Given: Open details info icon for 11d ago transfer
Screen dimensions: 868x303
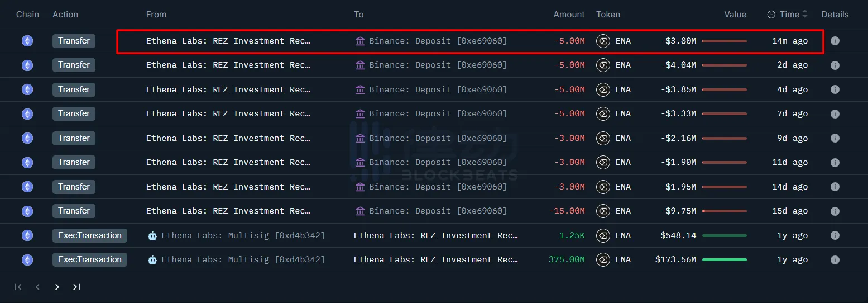Looking at the screenshot, I should pos(835,163).
